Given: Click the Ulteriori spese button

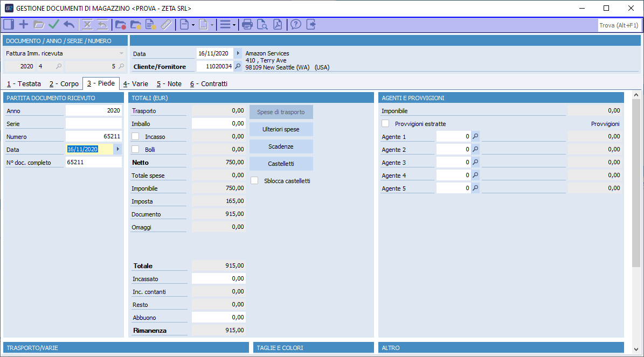Looking at the screenshot, I should (281, 129).
